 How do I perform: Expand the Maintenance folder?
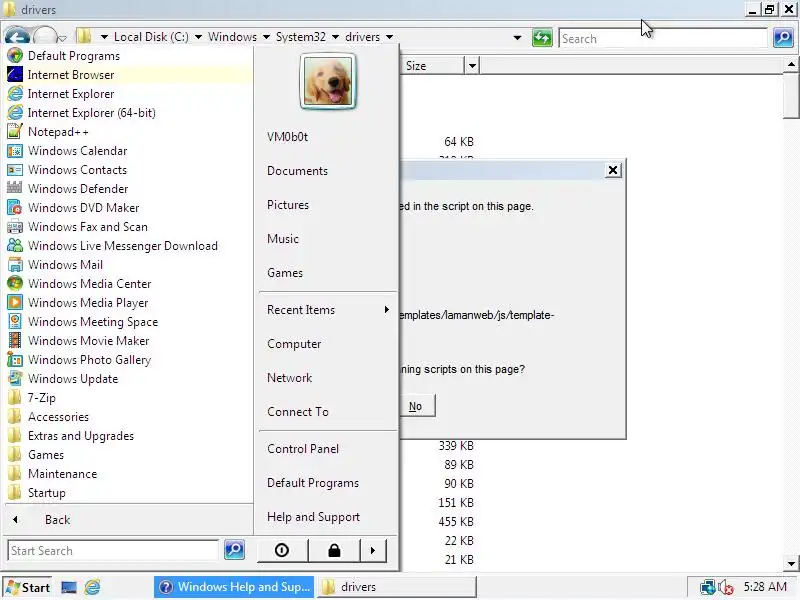(62, 474)
